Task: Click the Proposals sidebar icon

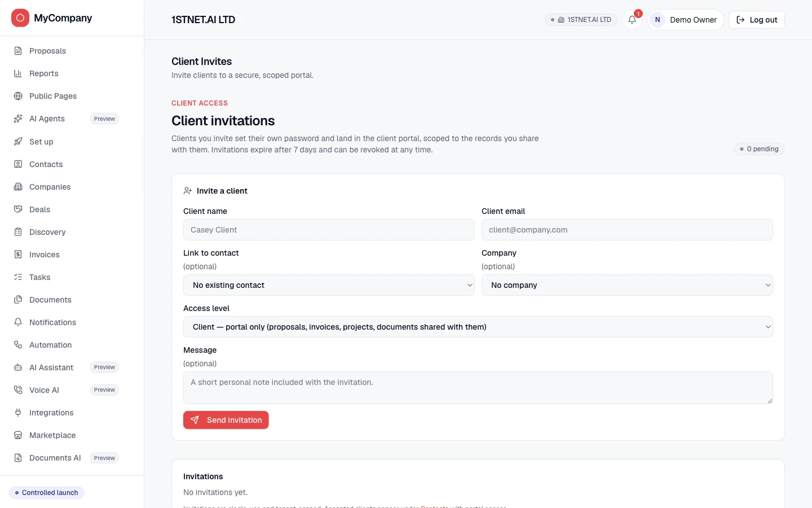Action: 18,51
